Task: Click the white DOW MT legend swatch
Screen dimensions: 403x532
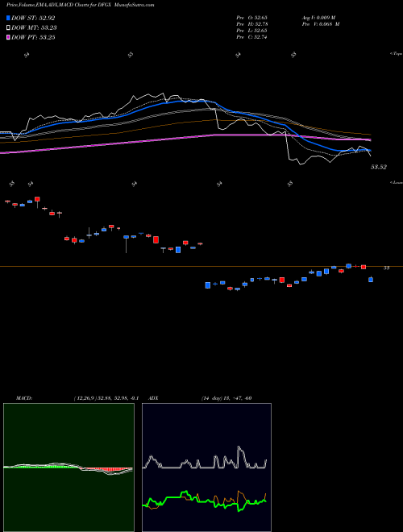Action: (x=8, y=28)
